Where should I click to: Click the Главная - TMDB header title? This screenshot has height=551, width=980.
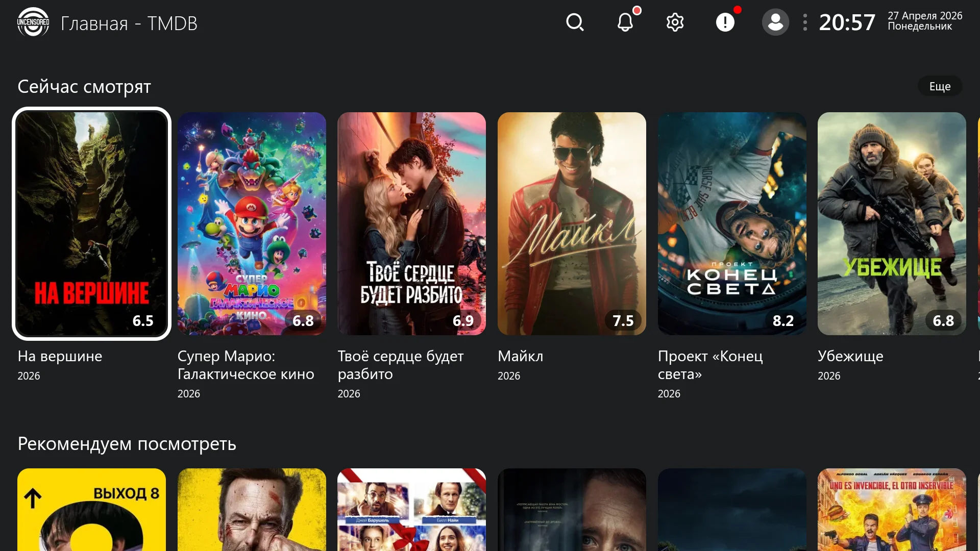point(129,23)
